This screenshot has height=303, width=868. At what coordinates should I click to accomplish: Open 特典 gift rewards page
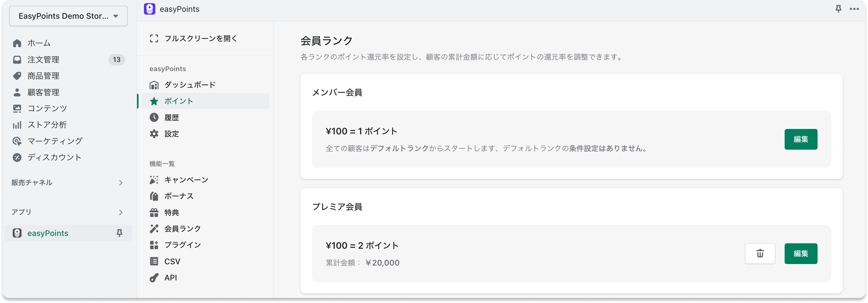[172, 212]
